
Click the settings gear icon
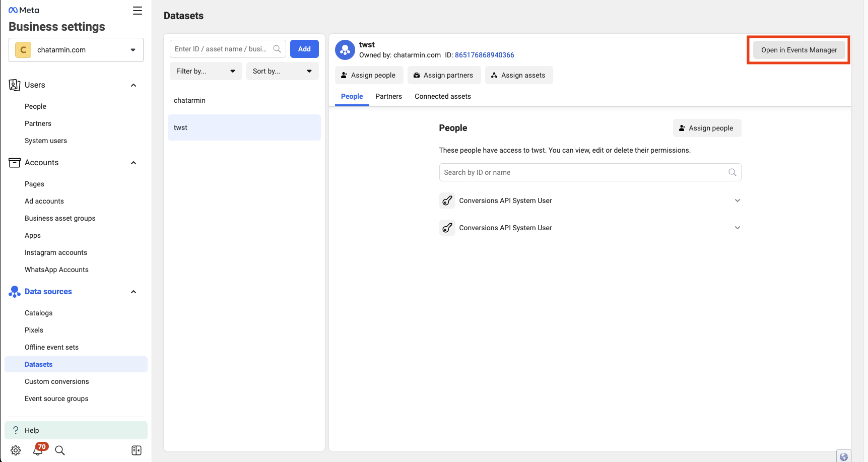pos(16,450)
